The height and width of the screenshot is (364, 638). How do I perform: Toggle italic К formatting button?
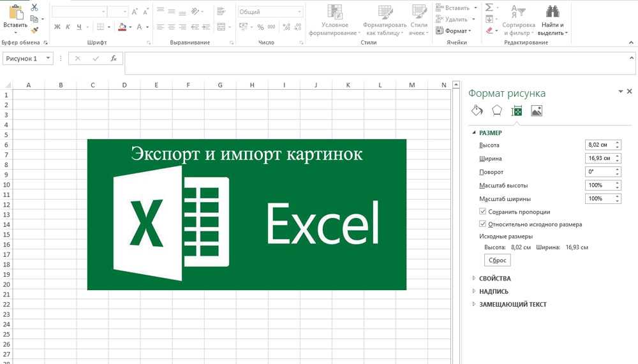pos(68,27)
